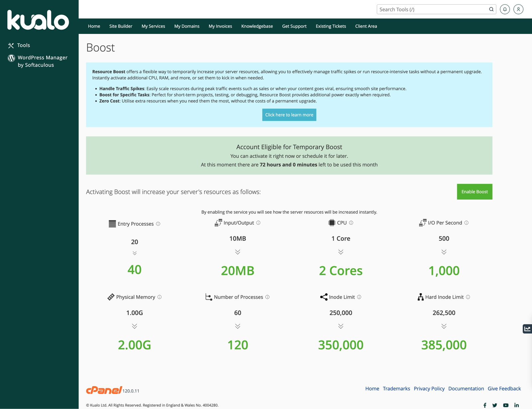Open the statistics chart side tab
Viewport: 532px width, 409px height.
click(x=527, y=329)
